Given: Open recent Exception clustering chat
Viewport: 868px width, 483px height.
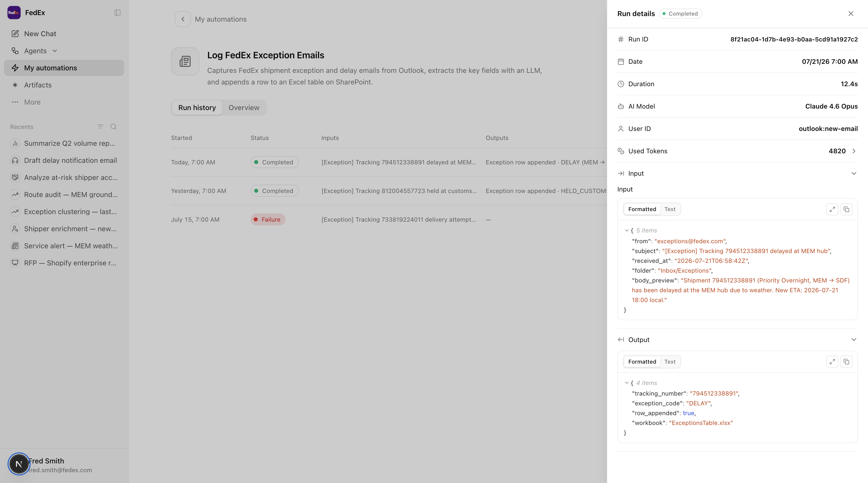Looking at the screenshot, I should click(x=64, y=212).
